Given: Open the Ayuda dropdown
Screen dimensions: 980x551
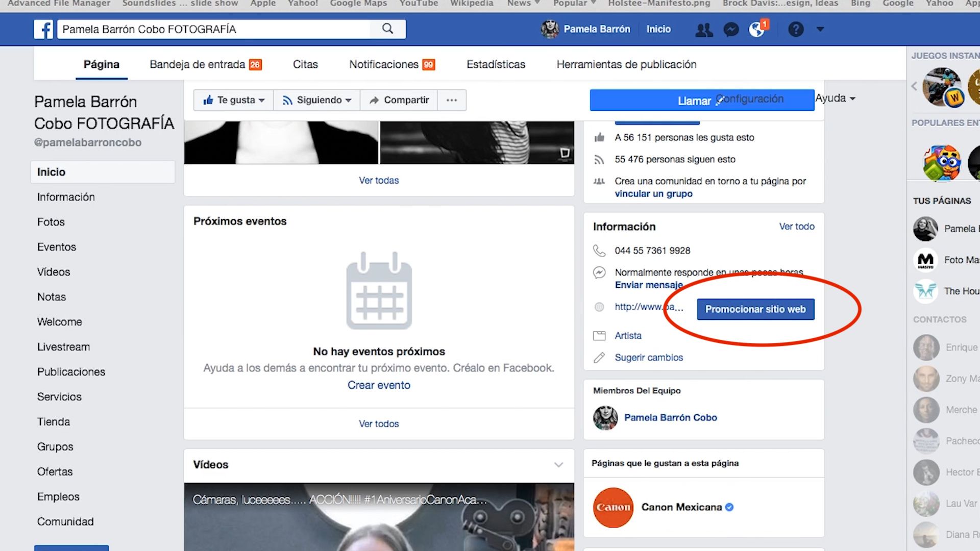Looking at the screenshot, I should 835,98.
